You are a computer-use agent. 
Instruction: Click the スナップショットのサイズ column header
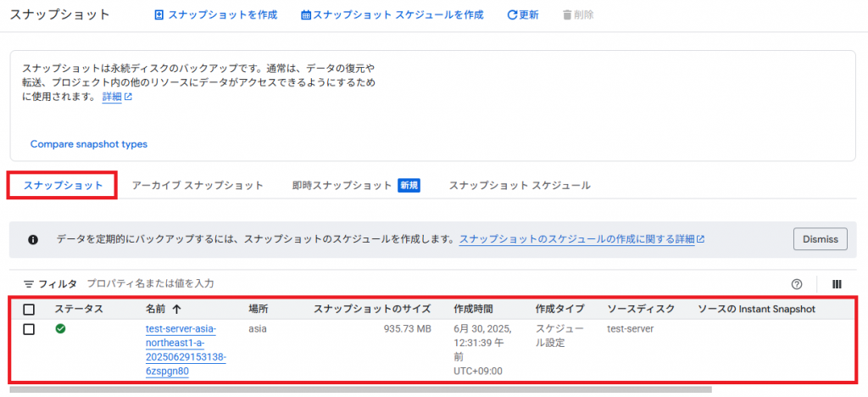coord(372,309)
